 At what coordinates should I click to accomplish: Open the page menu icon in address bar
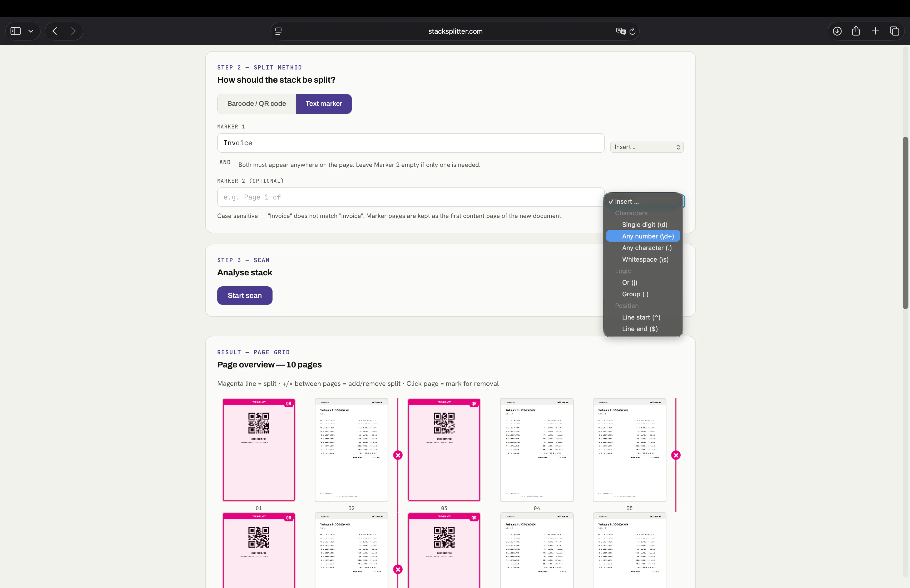[x=278, y=31]
